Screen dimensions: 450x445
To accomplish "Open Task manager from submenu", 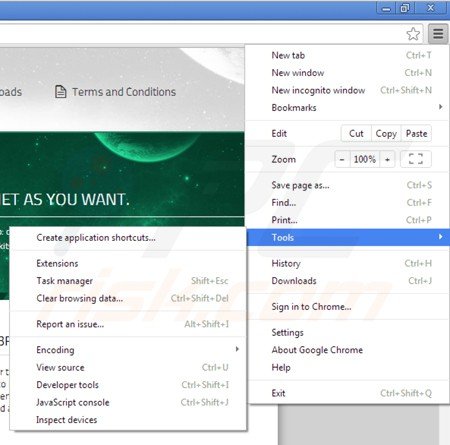I will tap(128, 281).
